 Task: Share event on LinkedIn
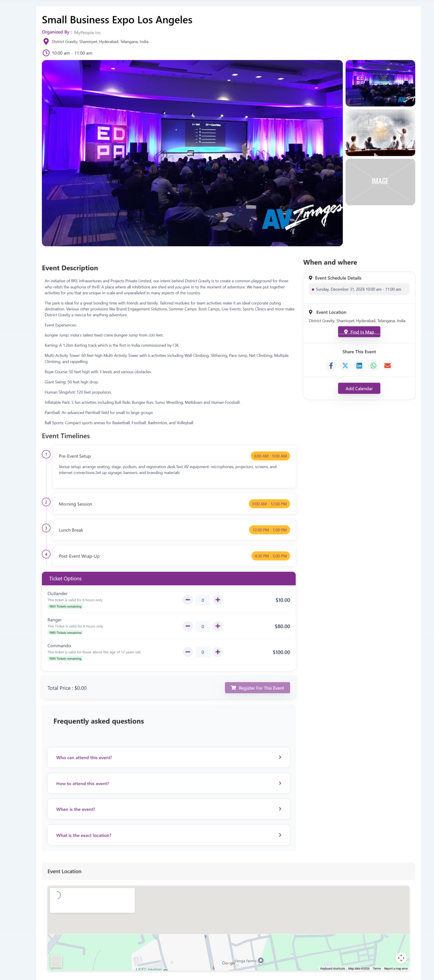pos(359,366)
